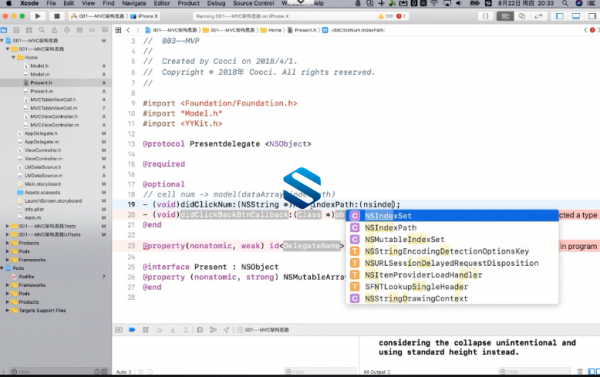Viewport: 600px width, 377px height.
Task: Open macOS Spotlight search
Action: [565, 3]
